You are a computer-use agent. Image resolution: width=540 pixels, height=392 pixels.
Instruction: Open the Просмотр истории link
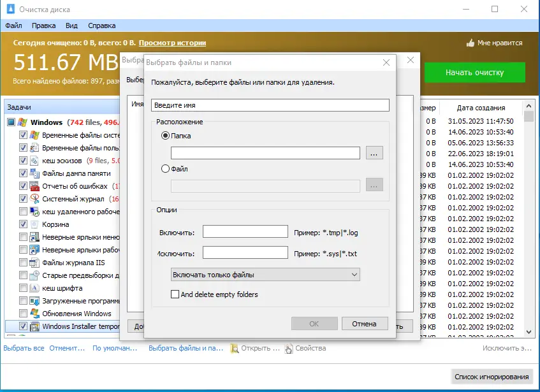[173, 43]
